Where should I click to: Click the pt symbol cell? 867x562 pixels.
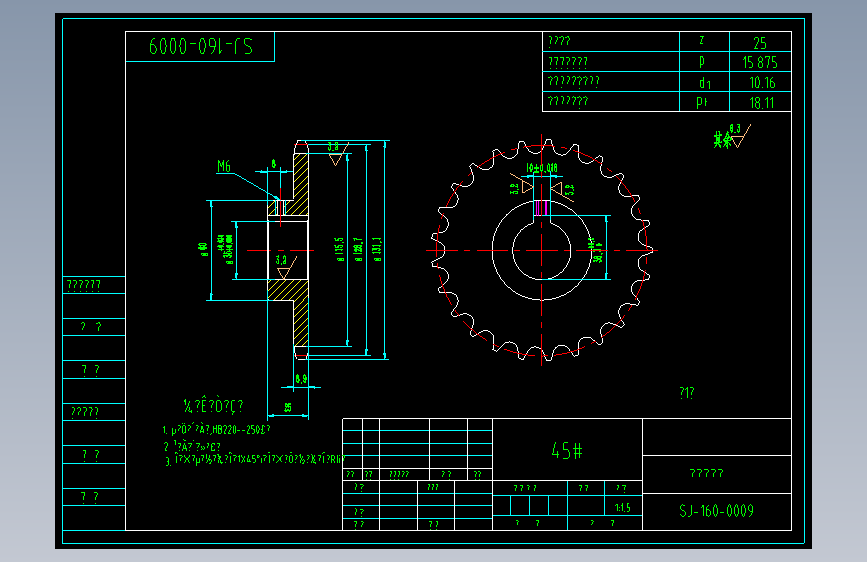(x=702, y=102)
